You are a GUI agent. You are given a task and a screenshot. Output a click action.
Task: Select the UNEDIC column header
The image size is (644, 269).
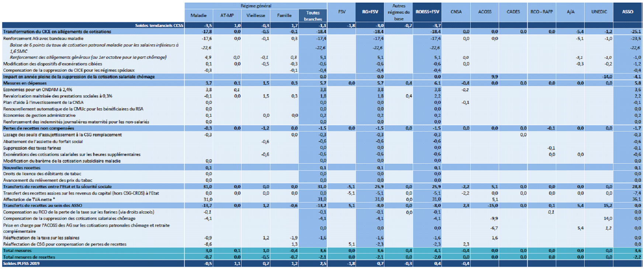tap(599, 12)
